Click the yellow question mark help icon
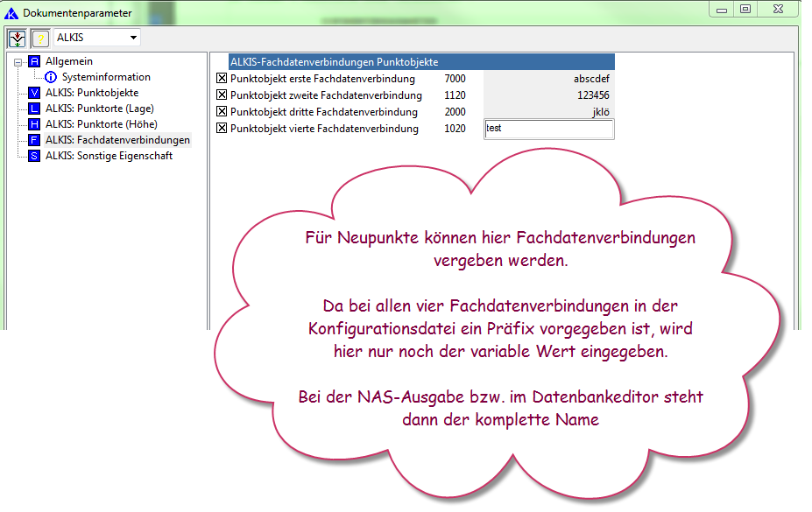Image resolution: width=812 pixels, height=512 pixels. coord(40,38)
